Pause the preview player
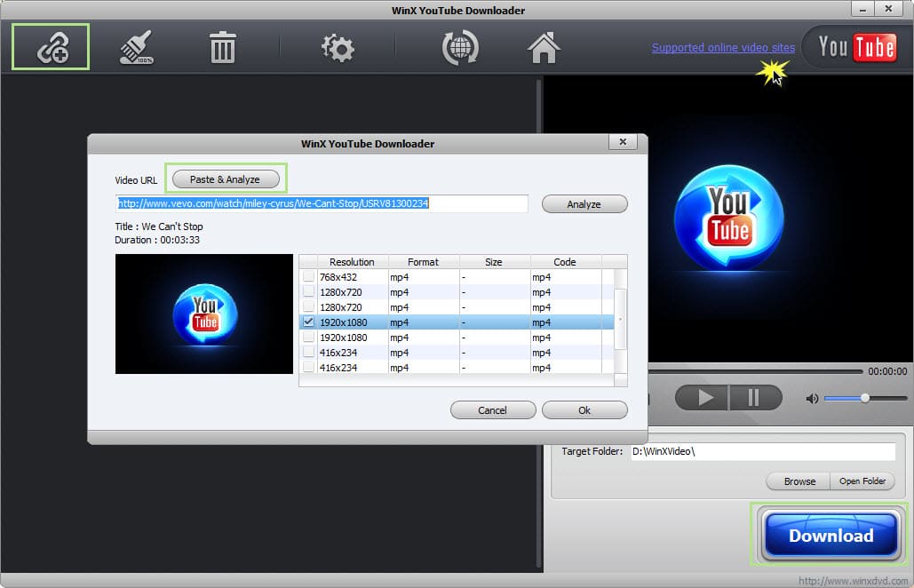The height and width of the screenshot is (588, 914). pos(755,398)
